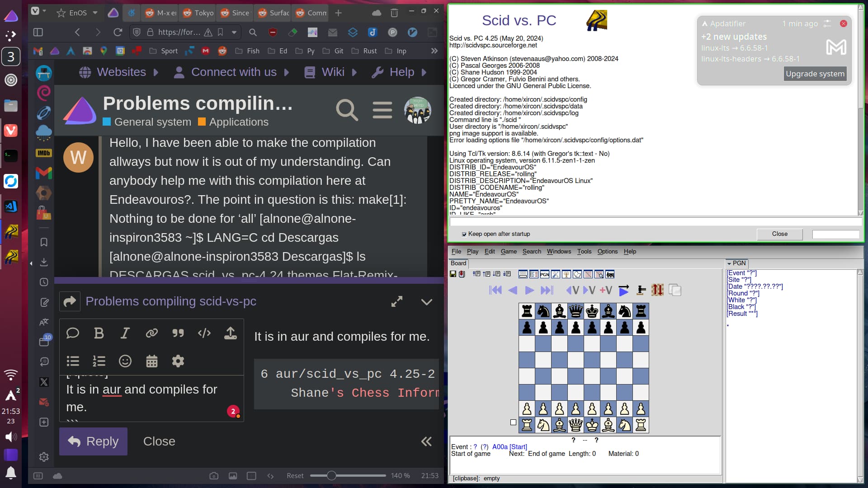The width and height of the screenshot is (868, 488).
Task: Click the Scid startup window vertical scrollbar
Action: tap(860, 111)
